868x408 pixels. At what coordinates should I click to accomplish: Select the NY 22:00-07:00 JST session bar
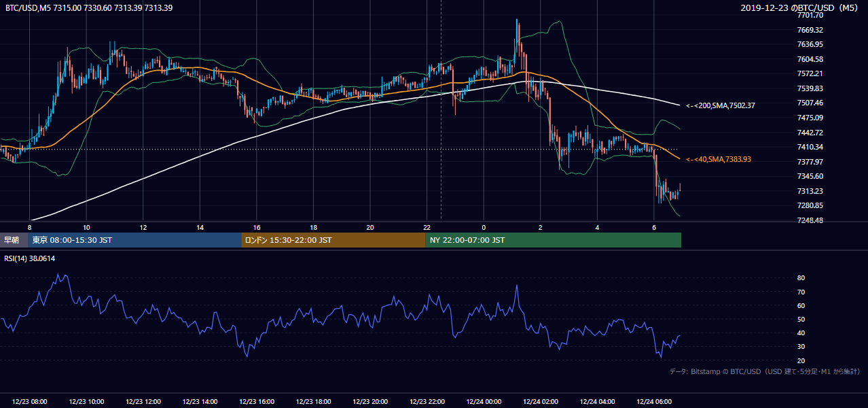[x=554, y=240]
